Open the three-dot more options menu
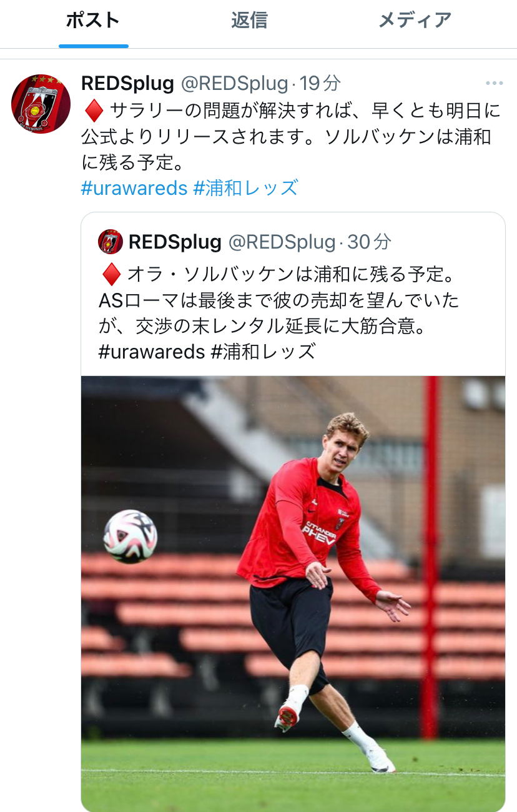The image size is (517, 812). click(495, 83)
